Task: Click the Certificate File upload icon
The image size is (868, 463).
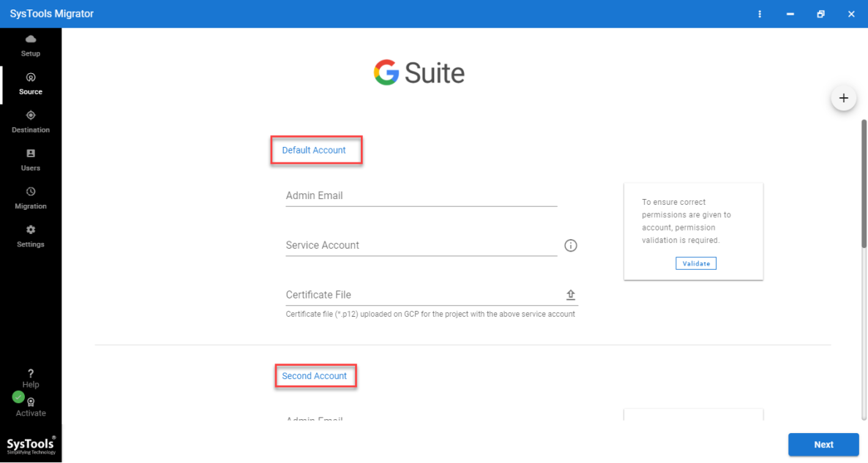Action: coord(571,295)
